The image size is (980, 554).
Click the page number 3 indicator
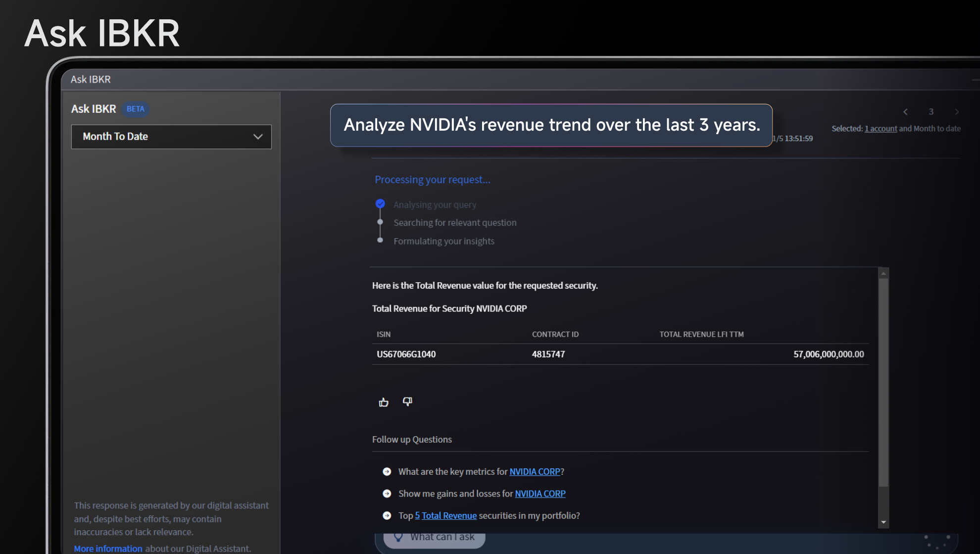tap(931, 112)
